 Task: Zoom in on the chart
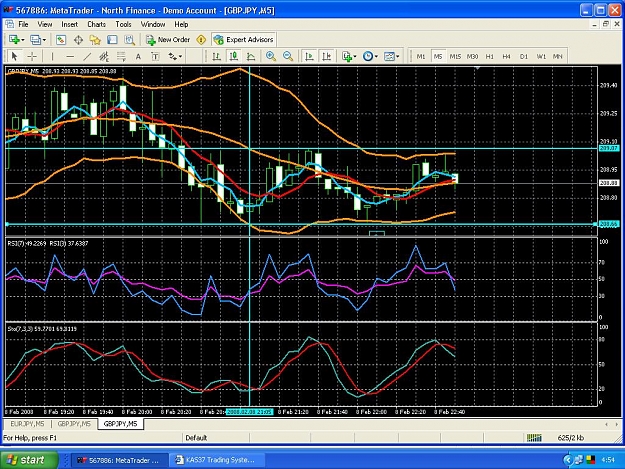coord(271,57)
